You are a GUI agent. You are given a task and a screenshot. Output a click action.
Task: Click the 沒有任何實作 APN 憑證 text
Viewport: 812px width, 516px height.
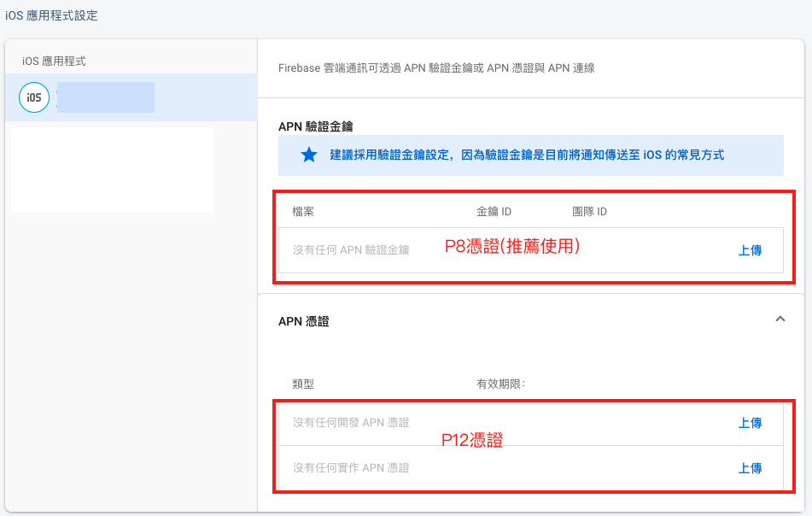[351, 468]
